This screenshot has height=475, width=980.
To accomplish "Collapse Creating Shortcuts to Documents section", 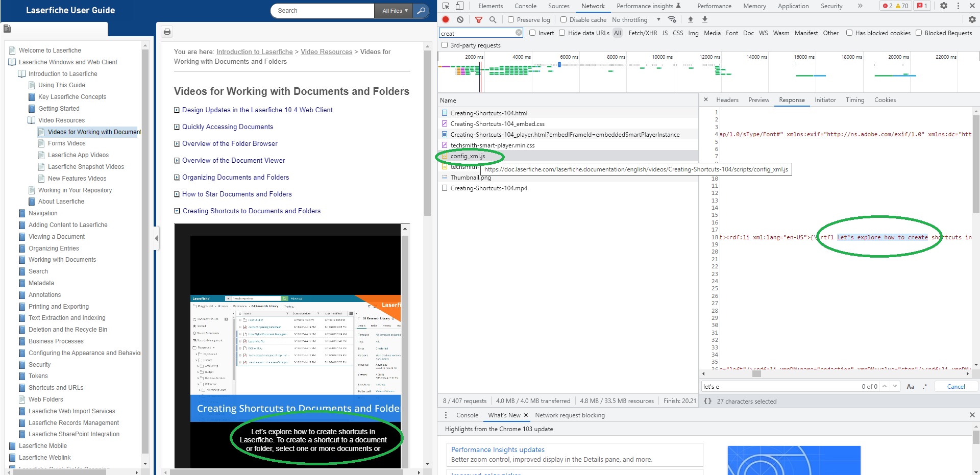I will [252, 211].
